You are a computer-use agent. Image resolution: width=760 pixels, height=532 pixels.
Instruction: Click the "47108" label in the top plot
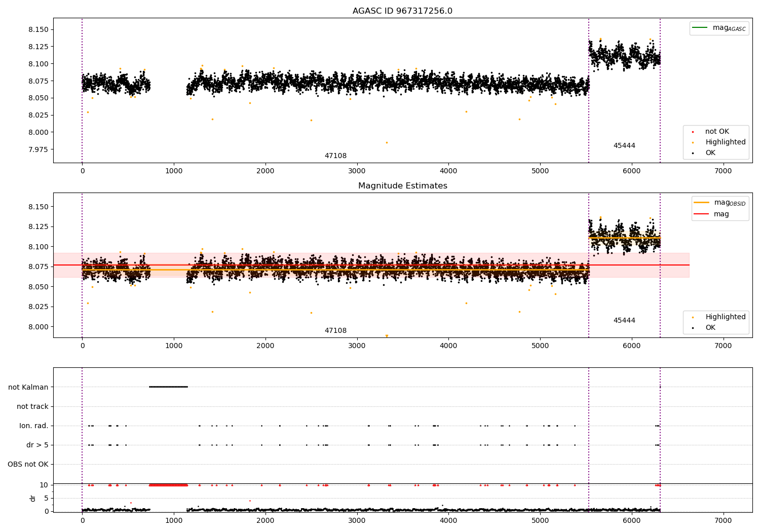(335, 156)
